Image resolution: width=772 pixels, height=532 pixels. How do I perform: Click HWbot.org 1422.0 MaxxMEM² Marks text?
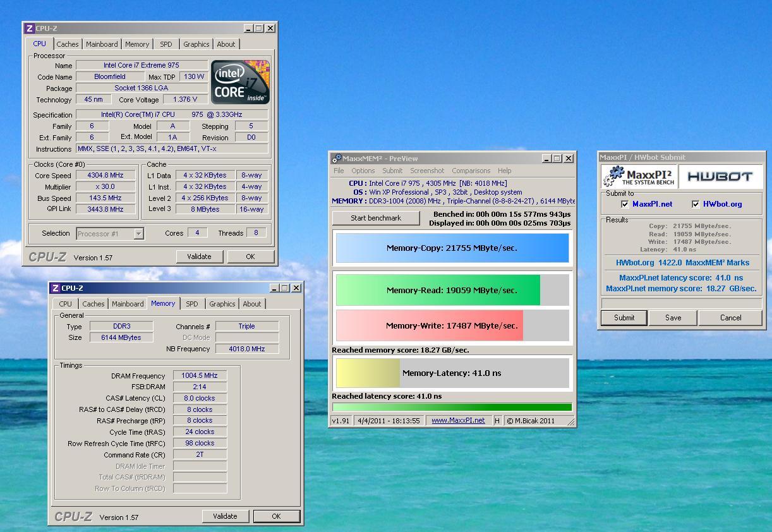tap(683, 263)
